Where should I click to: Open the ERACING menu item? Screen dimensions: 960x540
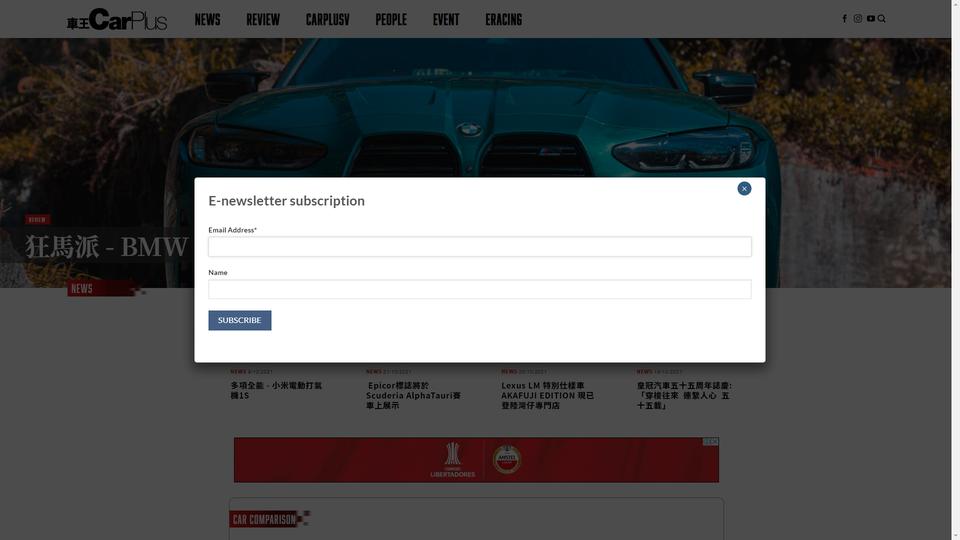tap(503, 20)
